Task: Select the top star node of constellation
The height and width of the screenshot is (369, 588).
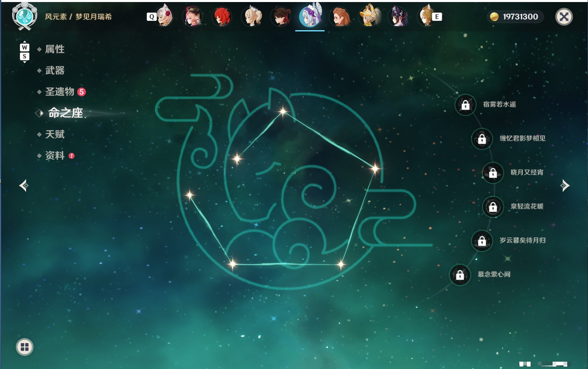Action: click(283, 111)
